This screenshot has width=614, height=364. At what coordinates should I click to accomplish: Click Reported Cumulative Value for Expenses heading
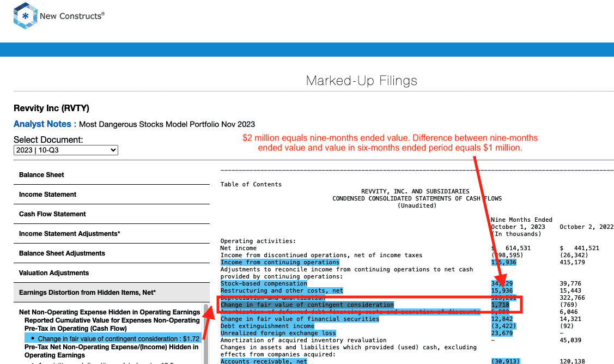point(112,324)
